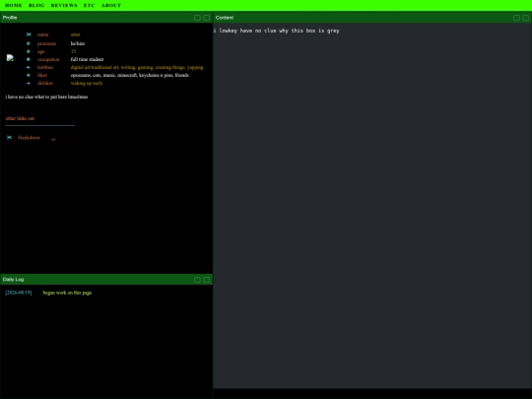Click the Profile panel title

(x=10, y=18)
